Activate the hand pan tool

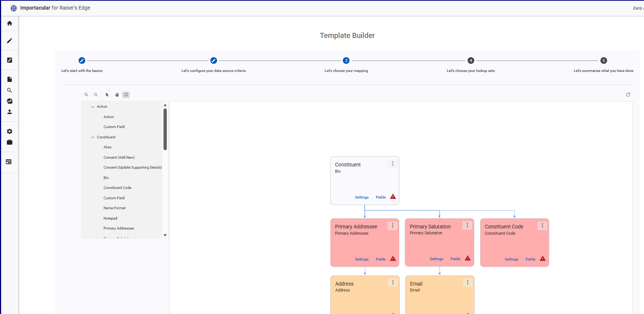tap(117, 95)
